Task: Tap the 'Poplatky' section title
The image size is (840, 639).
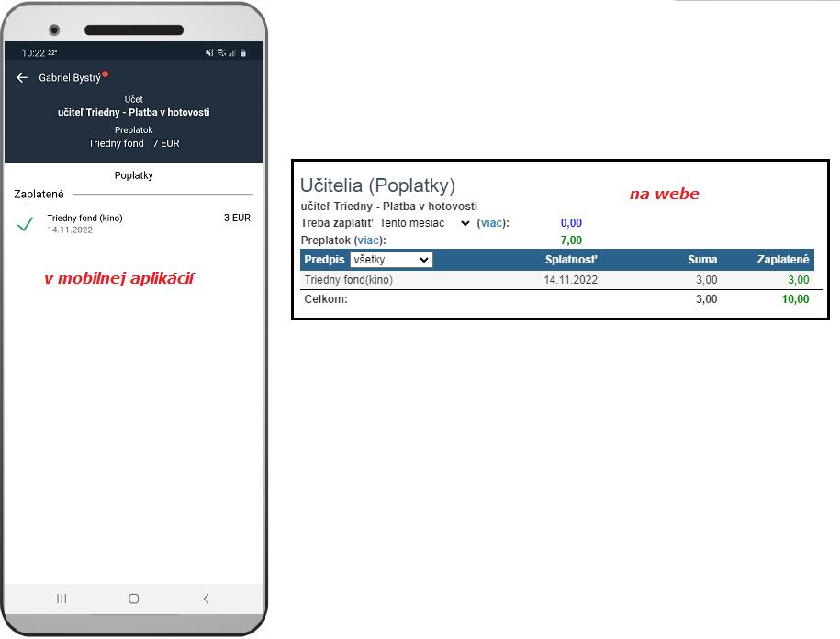Action: click(x=134, y=175)
